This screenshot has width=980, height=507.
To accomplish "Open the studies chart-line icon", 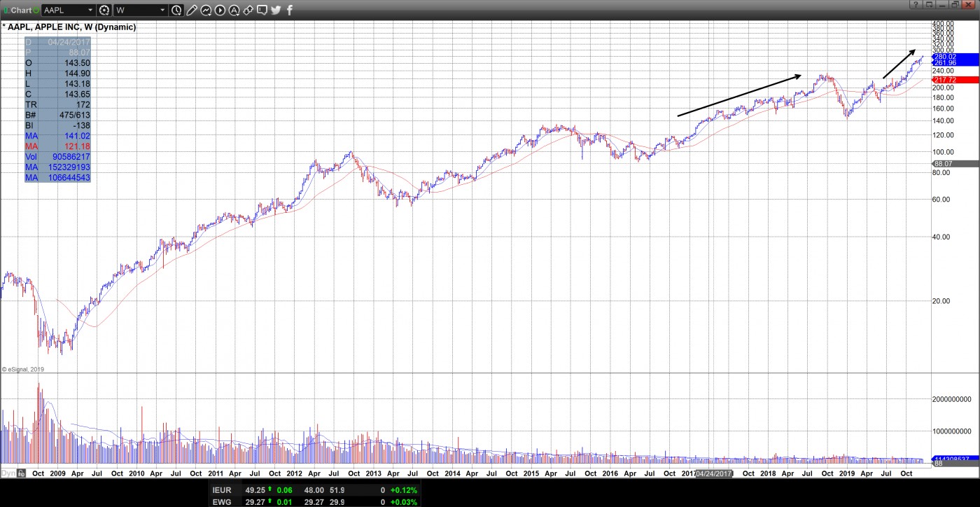I will (x=206, y=10).
